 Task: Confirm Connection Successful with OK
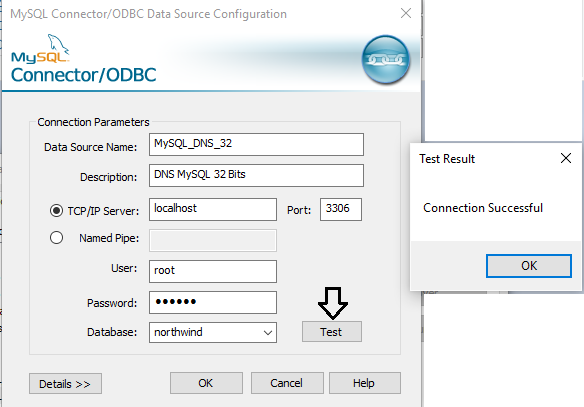(x=529, y=266)
